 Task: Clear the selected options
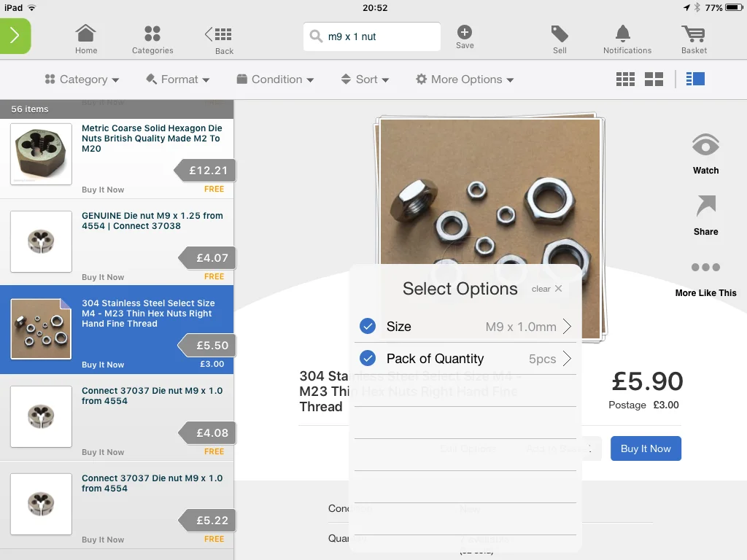[x=547, y=289]
